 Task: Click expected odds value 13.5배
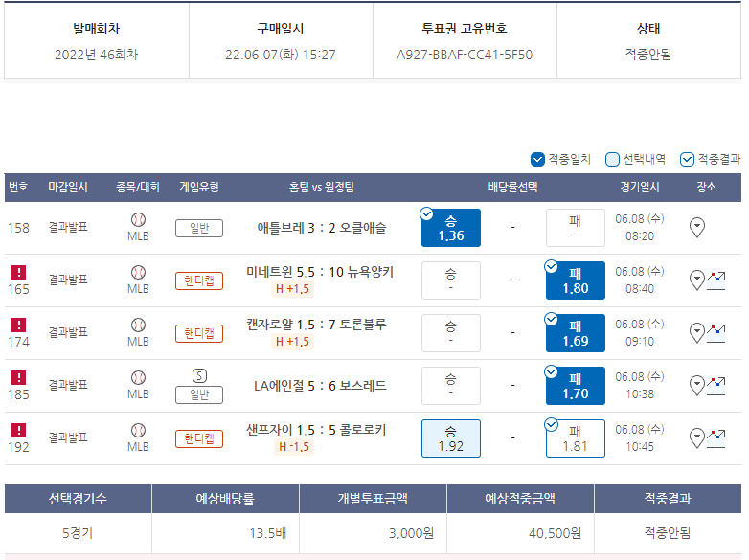[268, 533]
